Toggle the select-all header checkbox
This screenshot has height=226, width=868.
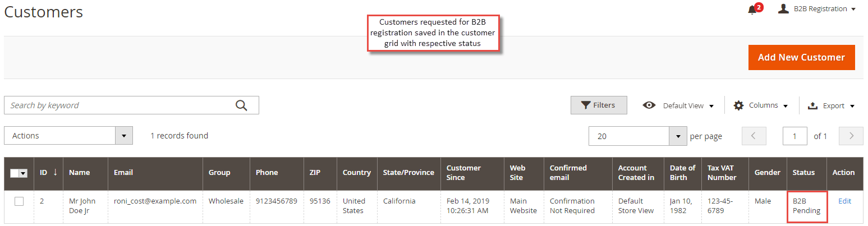[x=15, y=173]
